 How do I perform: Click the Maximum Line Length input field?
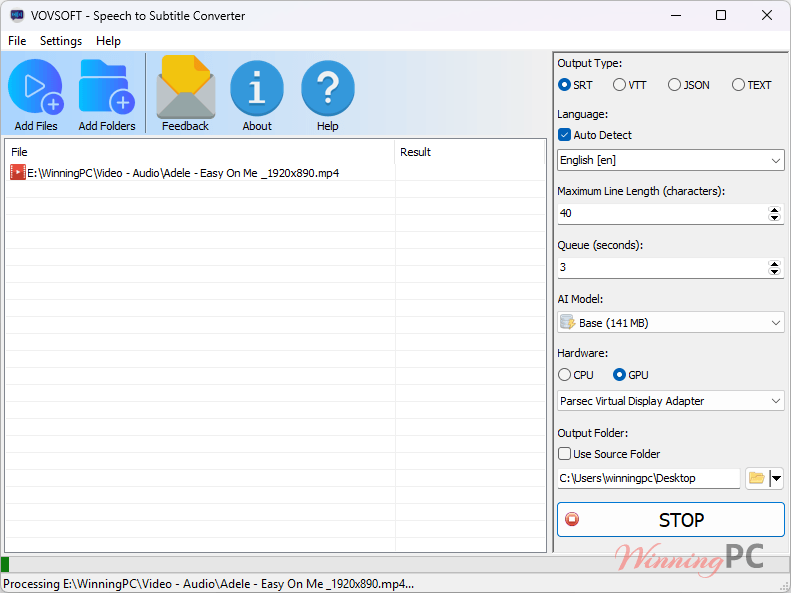coord(662,213)
